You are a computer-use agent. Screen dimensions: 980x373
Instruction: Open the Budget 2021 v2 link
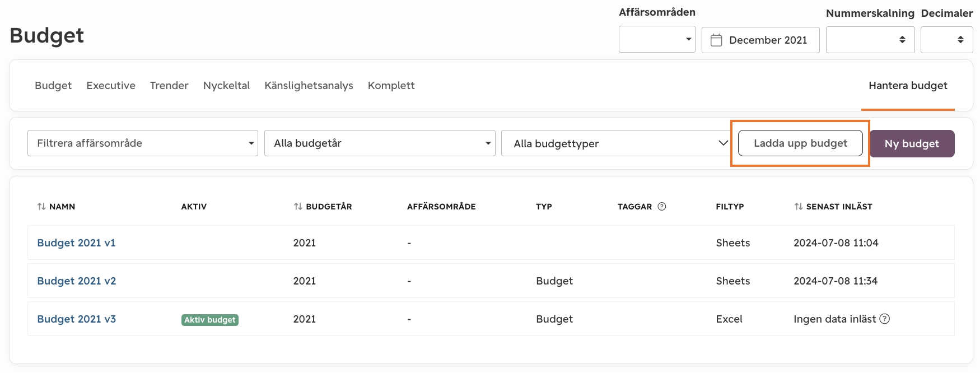coord(77,281)
